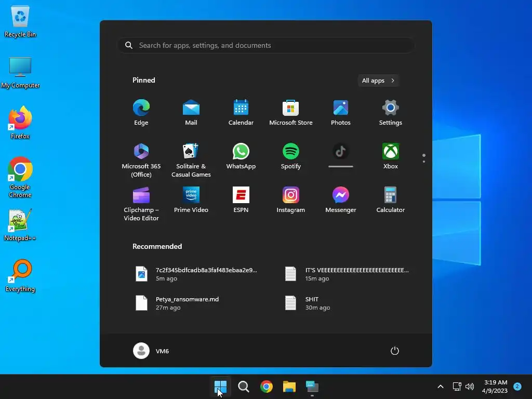Select the Notepad++ desktop shortcut
The image size is (532, 399).
point(20,224)
